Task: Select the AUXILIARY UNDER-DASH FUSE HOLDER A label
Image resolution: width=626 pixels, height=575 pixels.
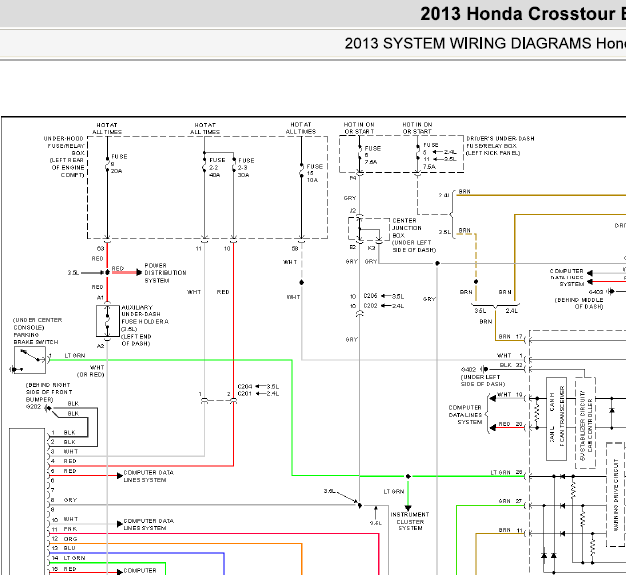Action: pyautogui.click(x=145, y=325)
